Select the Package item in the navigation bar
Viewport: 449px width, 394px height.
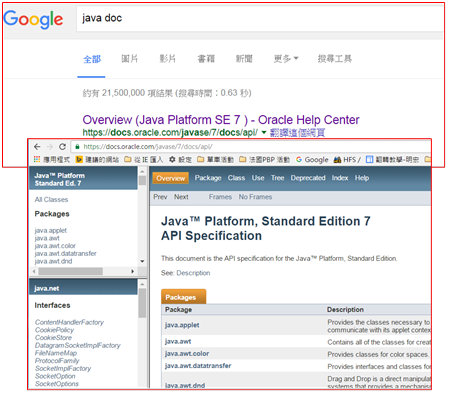[208, 178]
